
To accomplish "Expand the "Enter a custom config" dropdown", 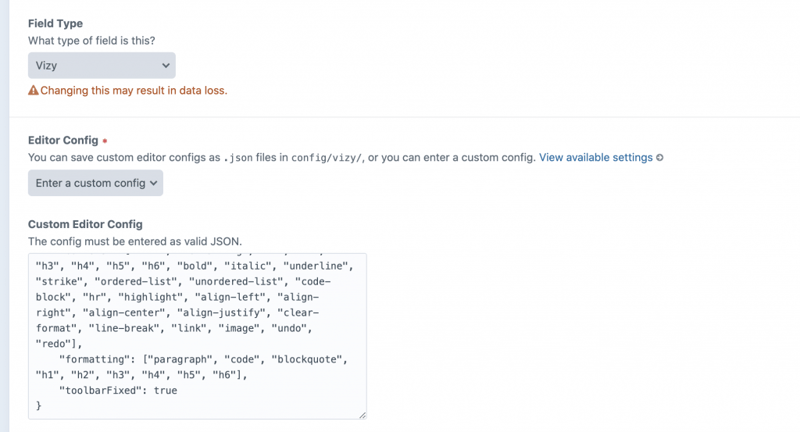I will tap(95, 183).
